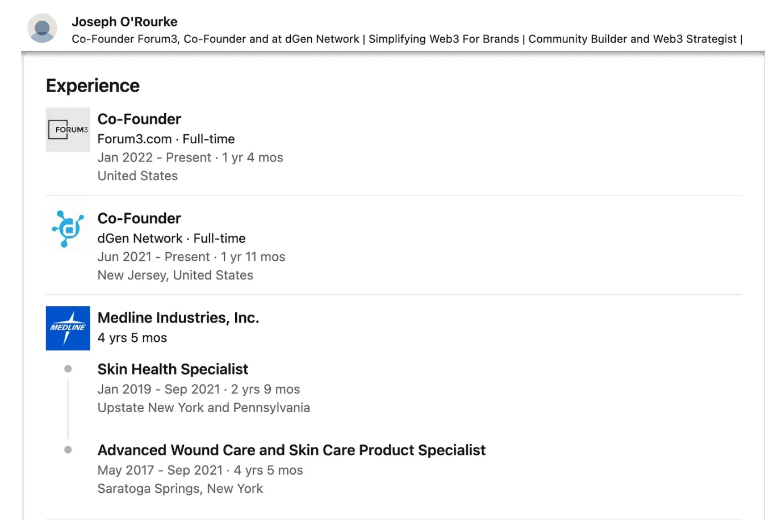Screen dimensions: 782x532
Task: Open the dGen Network logo
Action: (x=68, y=229)
